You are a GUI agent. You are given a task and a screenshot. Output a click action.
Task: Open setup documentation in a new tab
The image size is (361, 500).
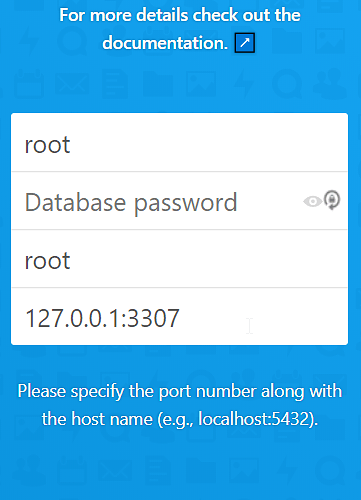tap(245, 43)
